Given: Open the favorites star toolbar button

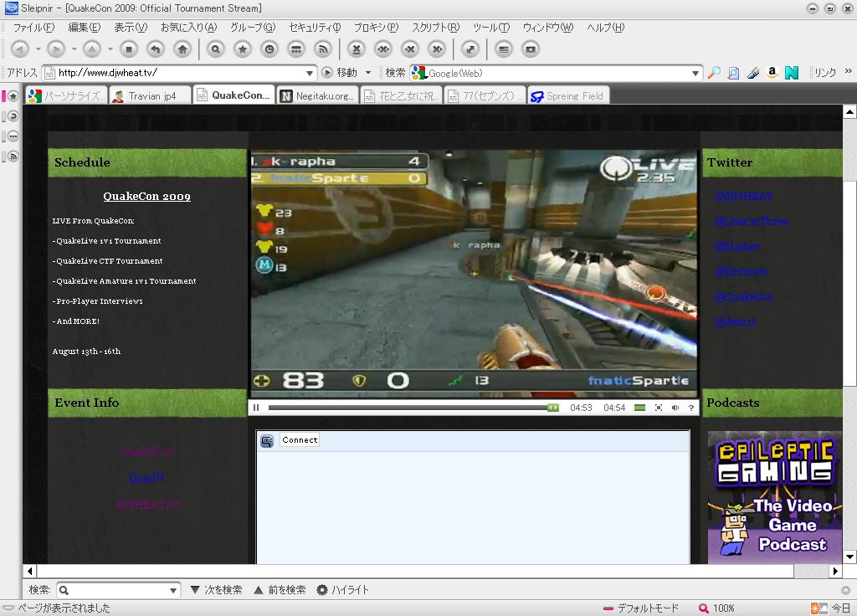Looking at the screenshot, I should pos(243,49).
